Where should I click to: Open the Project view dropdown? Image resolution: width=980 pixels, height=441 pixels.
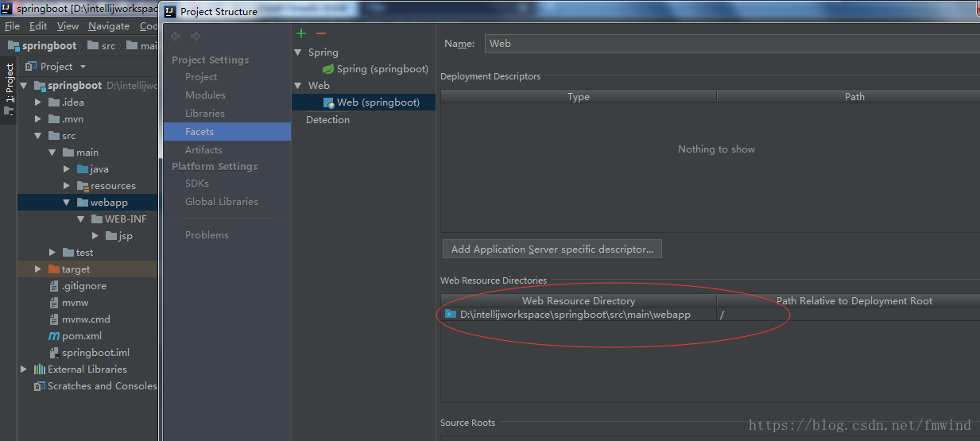[x=83, y=67]
